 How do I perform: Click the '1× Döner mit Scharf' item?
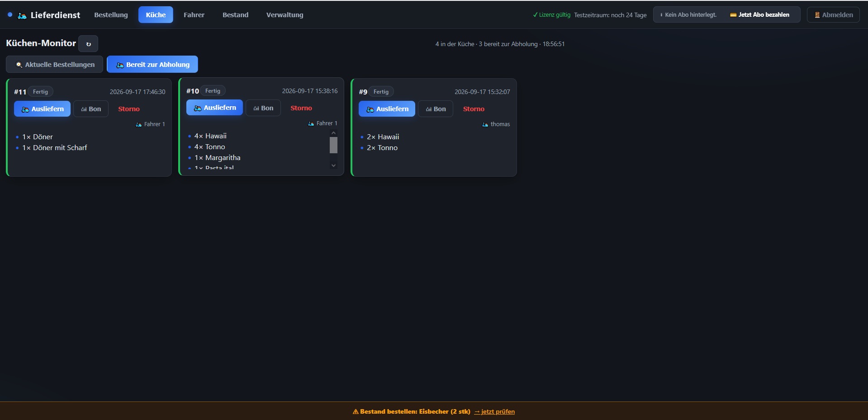55,148
